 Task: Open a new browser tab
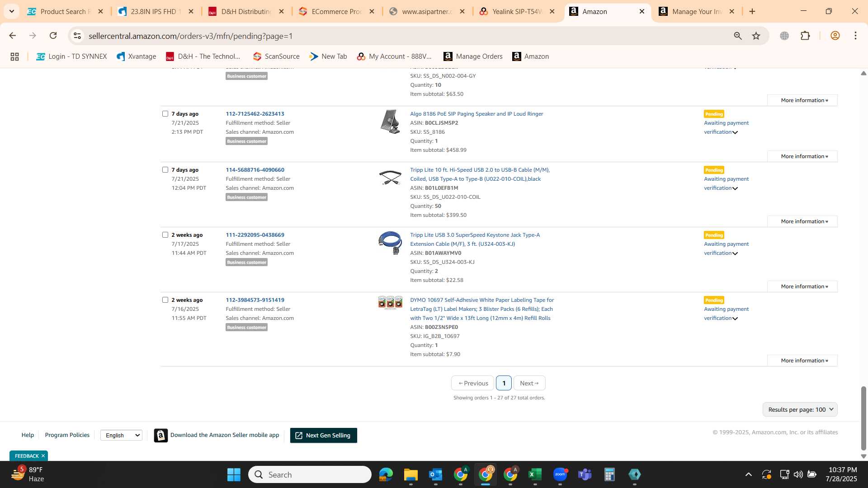pyautogui.click(x=752, y=11)
